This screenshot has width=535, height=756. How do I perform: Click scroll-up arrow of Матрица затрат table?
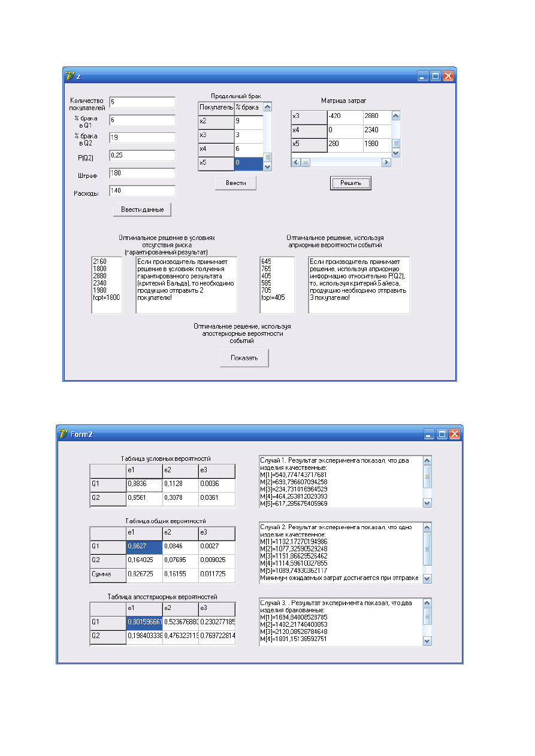[x=396, y=116]
